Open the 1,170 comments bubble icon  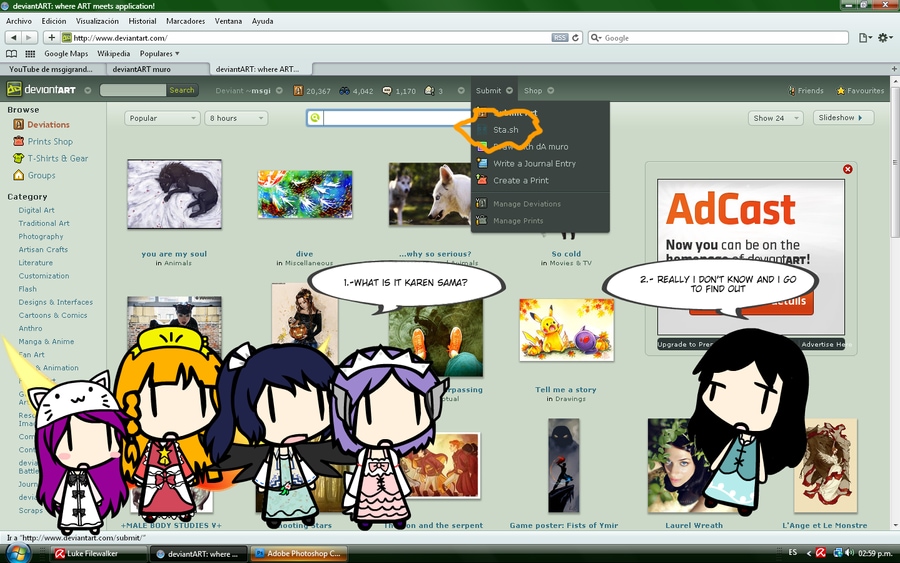click(x=387, y=90)
